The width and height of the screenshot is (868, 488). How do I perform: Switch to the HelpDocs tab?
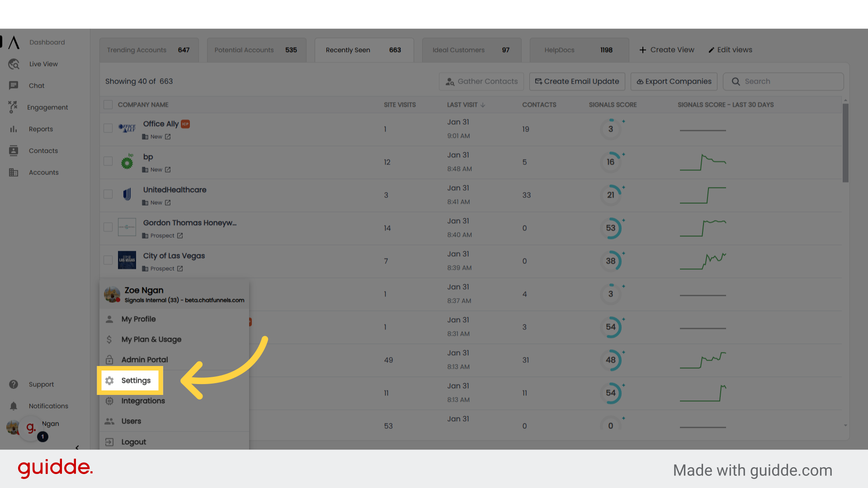tap(579, 50)
